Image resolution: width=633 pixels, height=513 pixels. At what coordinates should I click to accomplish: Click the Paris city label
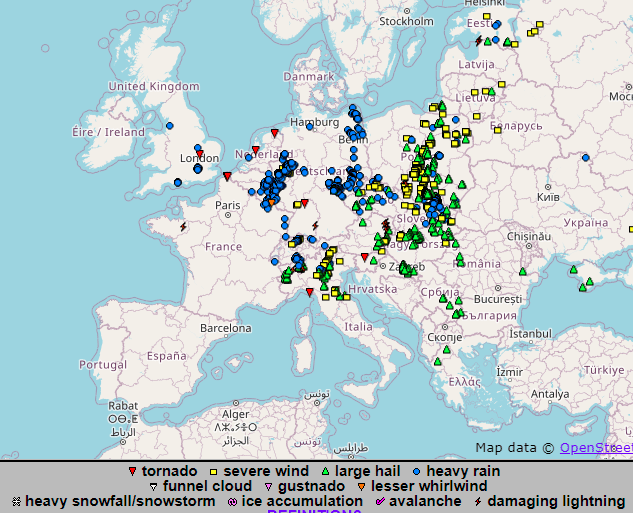tap(228, 205)
